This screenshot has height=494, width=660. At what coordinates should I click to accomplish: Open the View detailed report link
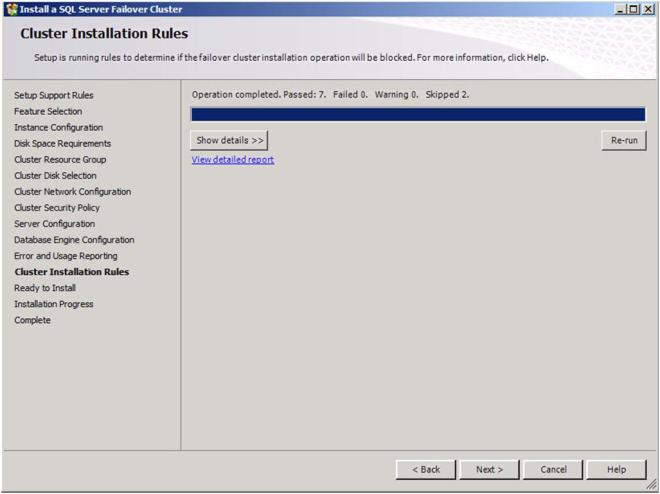232,160
